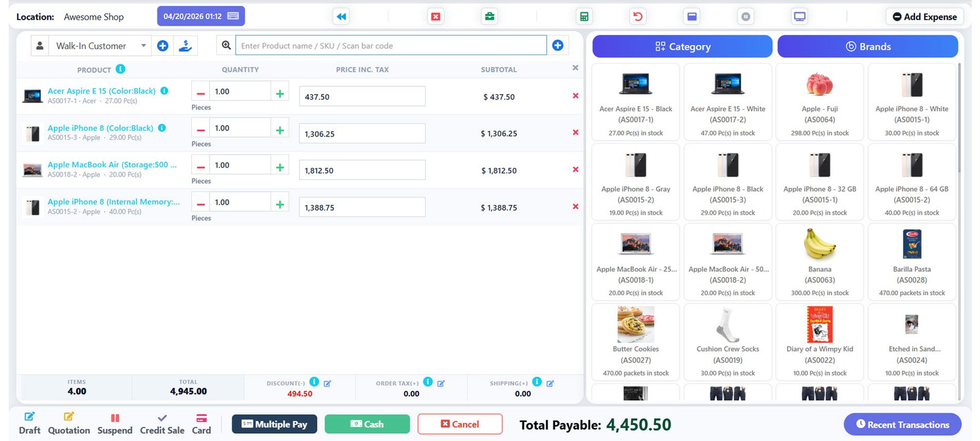Save sale as Quotation

coord(69,424)
